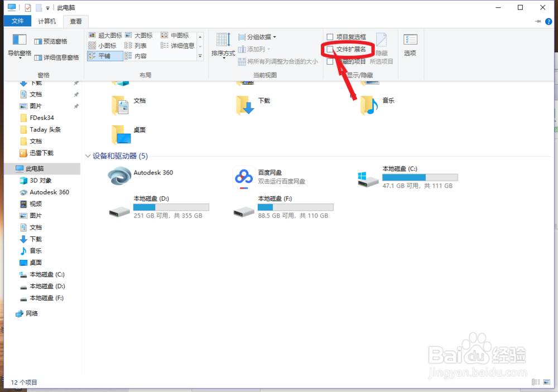This screenshot has width=558, height=392.
Task: Open the 文件 (File) menu
Action: click(17, 21)
